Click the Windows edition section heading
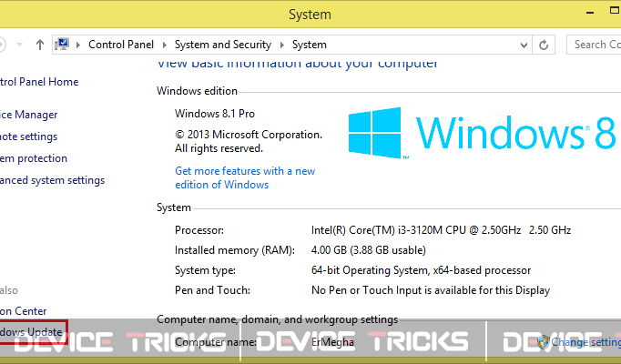 point(197,91)
